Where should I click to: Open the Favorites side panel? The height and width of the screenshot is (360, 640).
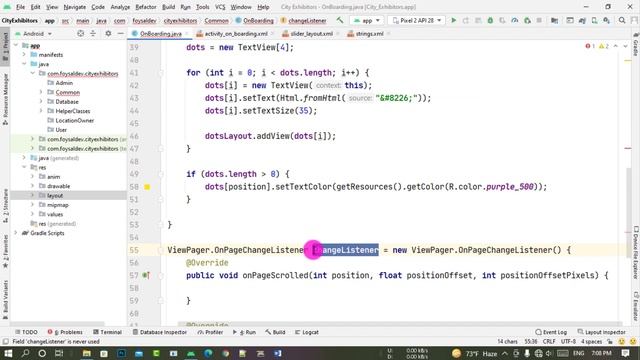(5, 251)
